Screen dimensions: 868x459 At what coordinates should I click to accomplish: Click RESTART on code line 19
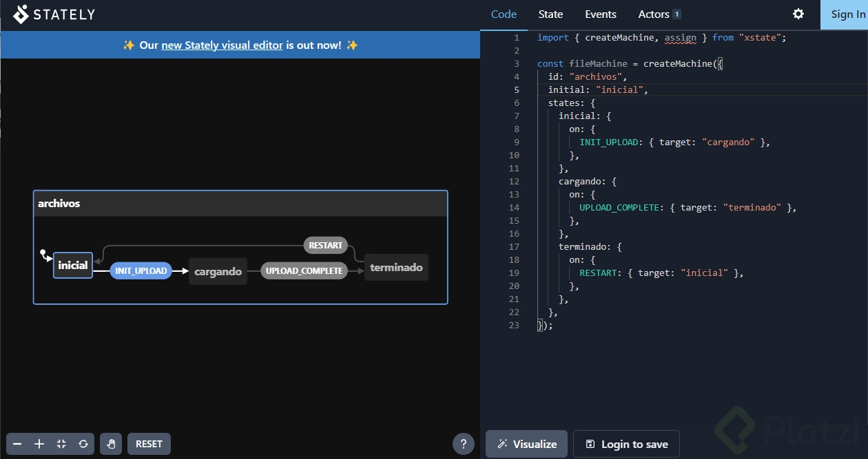pos(598,273)
